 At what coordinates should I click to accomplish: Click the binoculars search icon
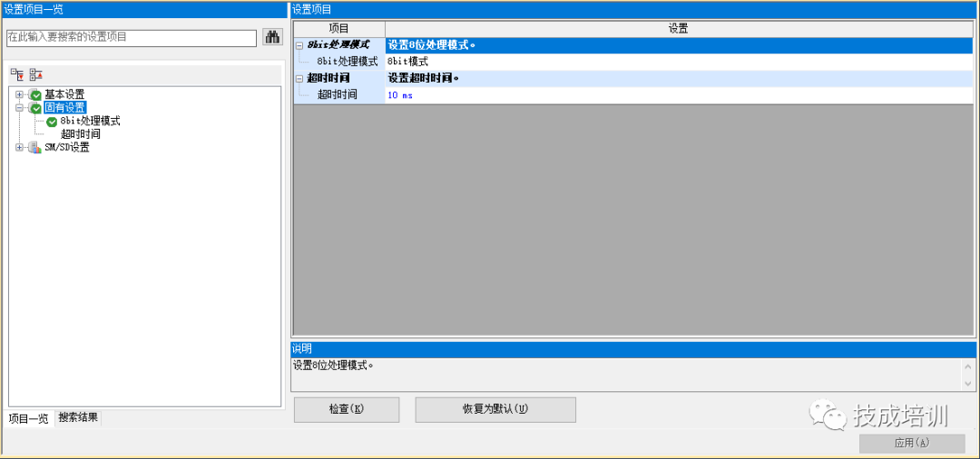pos(273,37)
